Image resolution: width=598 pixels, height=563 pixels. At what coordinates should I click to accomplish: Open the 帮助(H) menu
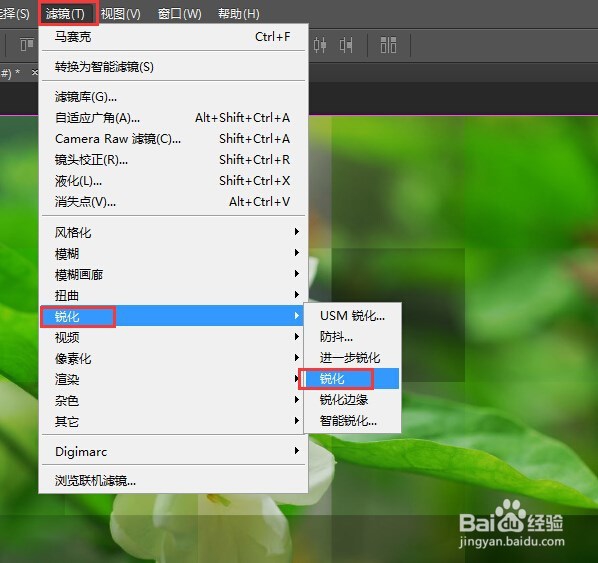click(239, 14)
